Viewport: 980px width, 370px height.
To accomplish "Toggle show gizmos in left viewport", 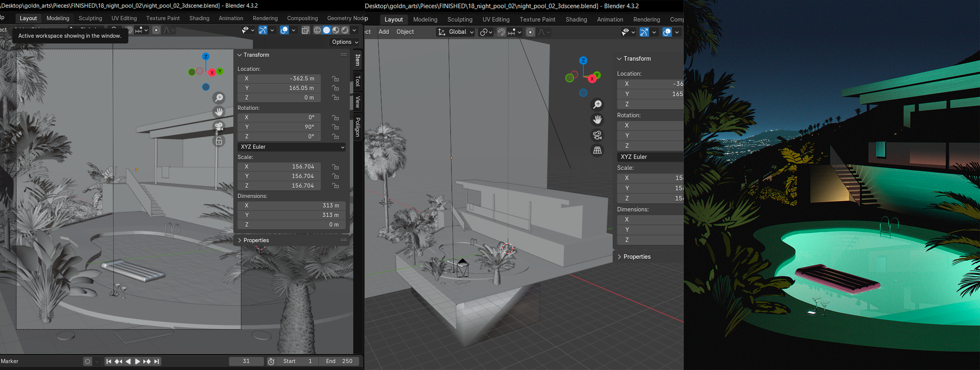I will [263, 30].
